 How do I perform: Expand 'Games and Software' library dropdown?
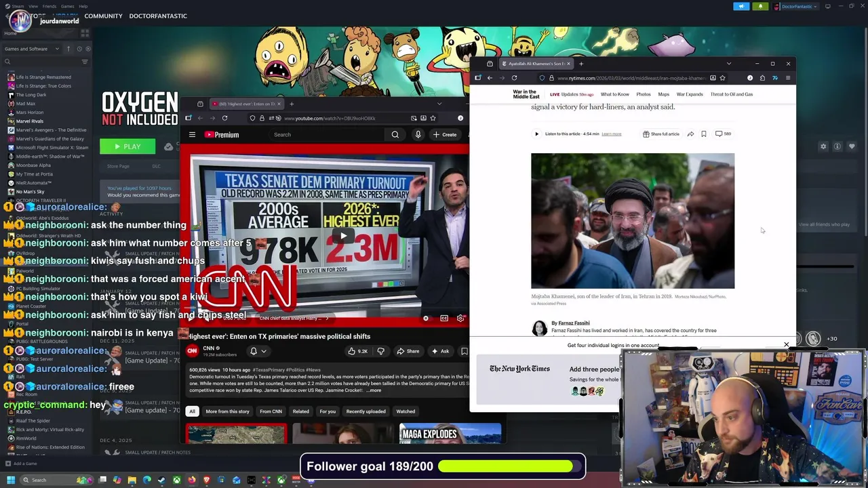pos(32,49)
